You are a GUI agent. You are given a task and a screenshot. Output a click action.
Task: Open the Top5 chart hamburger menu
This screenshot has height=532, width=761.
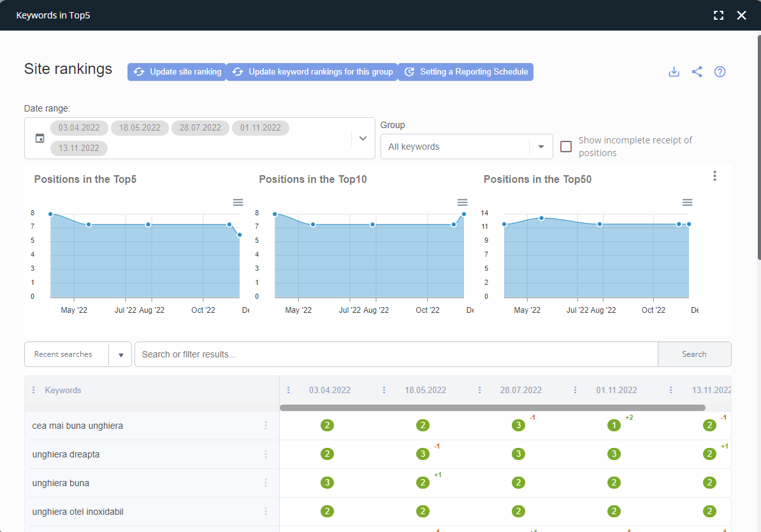[x=238, y=202]
